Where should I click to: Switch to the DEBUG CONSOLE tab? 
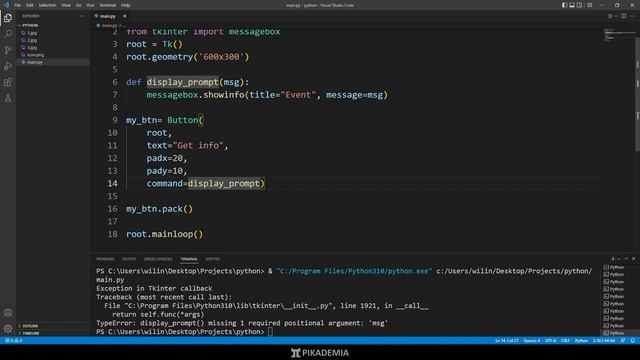158,259
